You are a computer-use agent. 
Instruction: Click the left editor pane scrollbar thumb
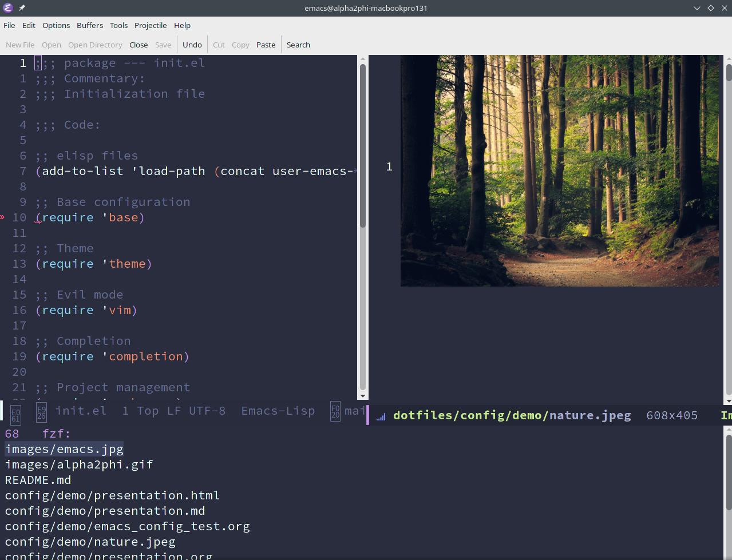(x=363, y=146)
